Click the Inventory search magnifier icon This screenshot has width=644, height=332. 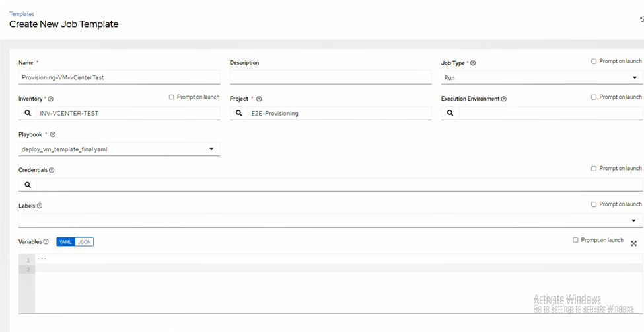click(28, 113)
